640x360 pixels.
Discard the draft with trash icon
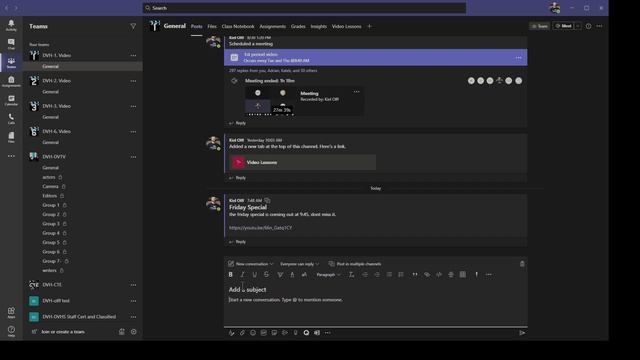tap(522, 264)
